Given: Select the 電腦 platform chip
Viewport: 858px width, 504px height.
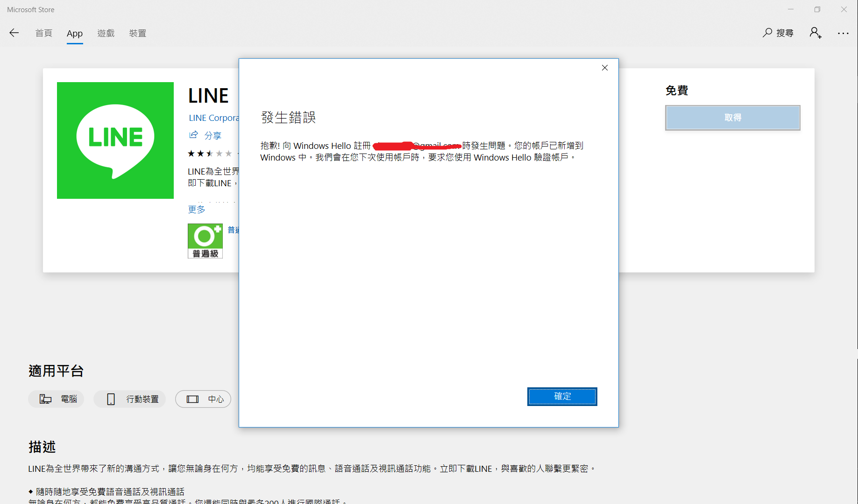Looking at the screenshot, I should tap(57, 399).
